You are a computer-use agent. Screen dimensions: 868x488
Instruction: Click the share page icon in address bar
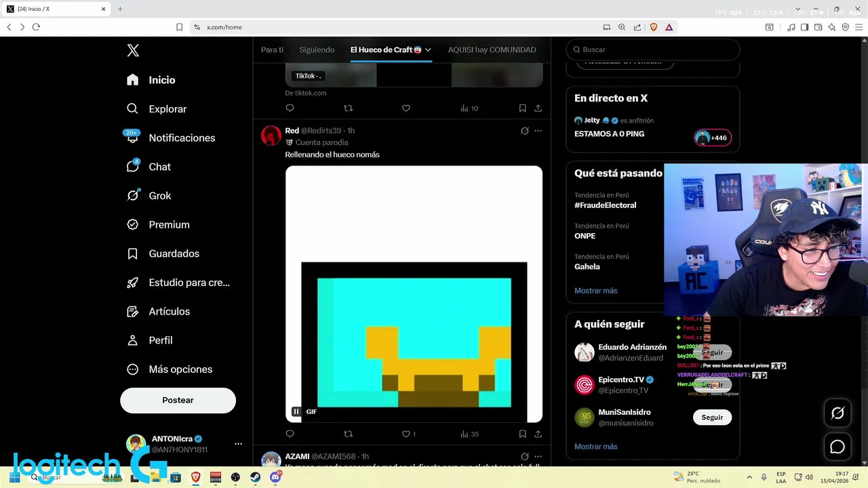(x=637, y=27)
